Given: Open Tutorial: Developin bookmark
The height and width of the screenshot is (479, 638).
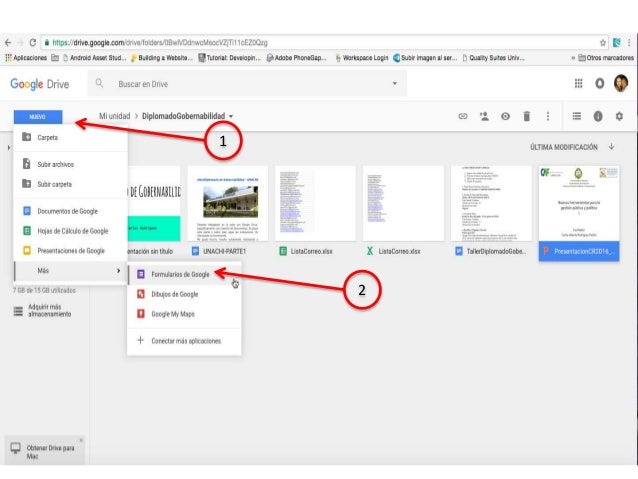Looking at the screenshot, I should [229, 58].
